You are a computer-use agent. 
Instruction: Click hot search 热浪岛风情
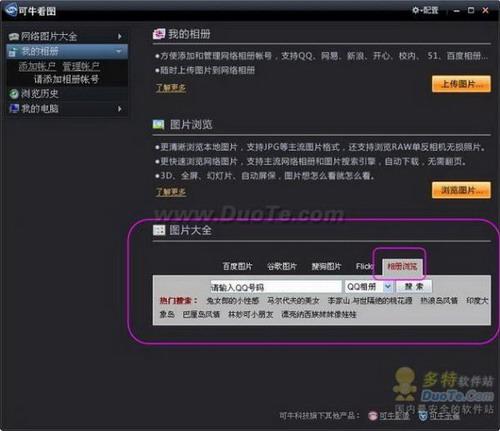click(439, 301)
